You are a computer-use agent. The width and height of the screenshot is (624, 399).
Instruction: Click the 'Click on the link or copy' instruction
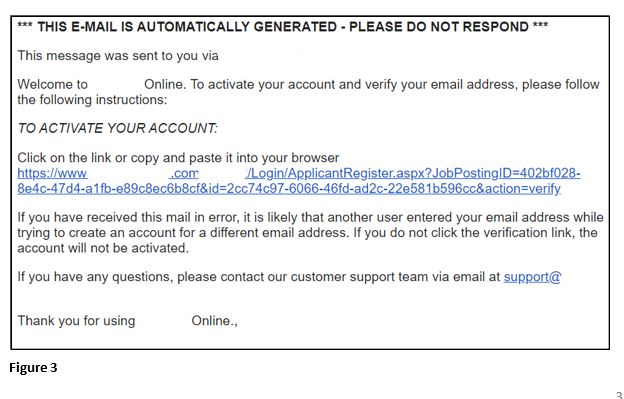pyautogui.click(x=178, y=158)
